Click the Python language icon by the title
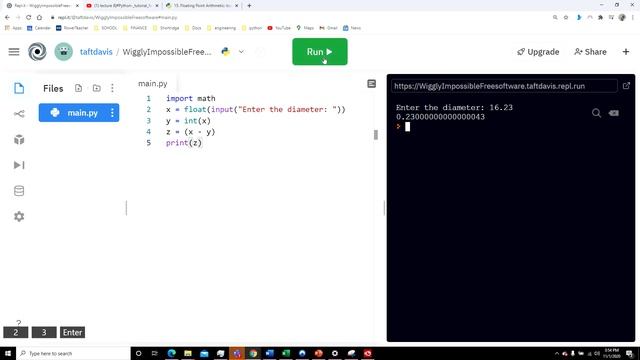 (225, 52)
